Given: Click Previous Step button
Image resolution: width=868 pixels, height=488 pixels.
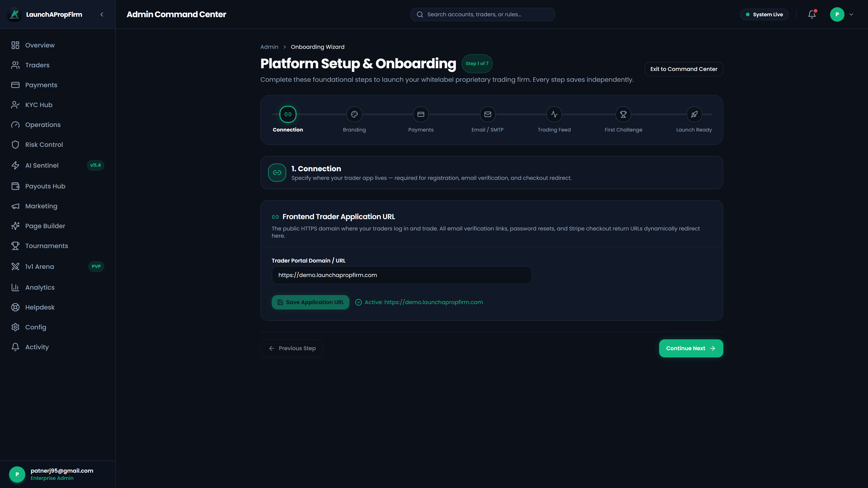Looking at the screenshot, I should (292, 348).
